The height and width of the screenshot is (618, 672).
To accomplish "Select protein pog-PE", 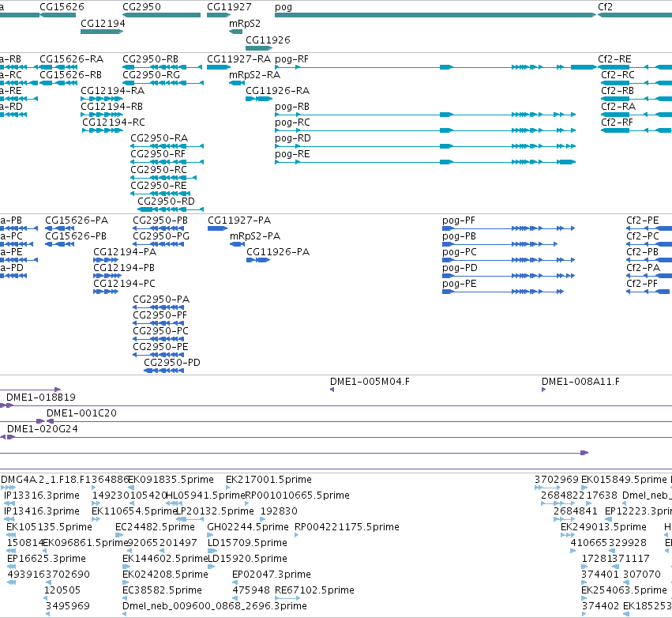I will [503, 292].
